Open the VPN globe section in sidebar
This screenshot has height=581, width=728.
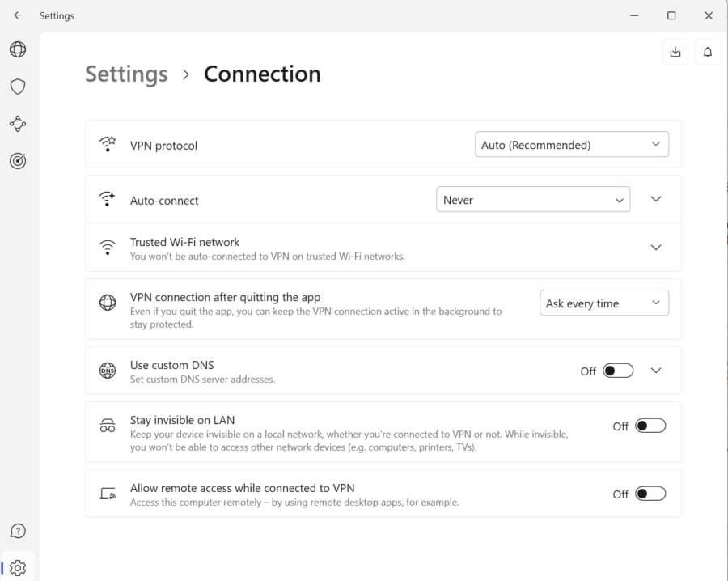(17, 49)
